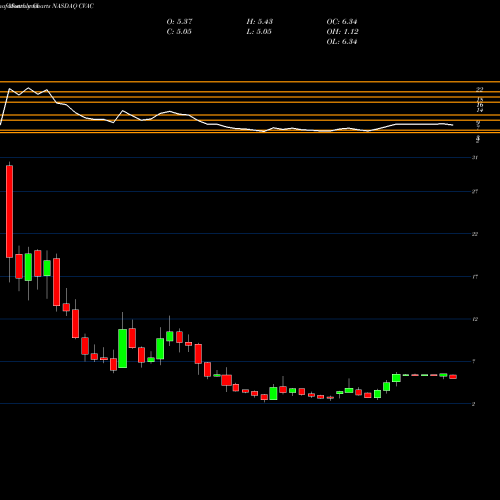Image resolution: width=500 pixels, height=500 pixels.
Task: Click the close value C: 5.05
Action: [179, 32]
